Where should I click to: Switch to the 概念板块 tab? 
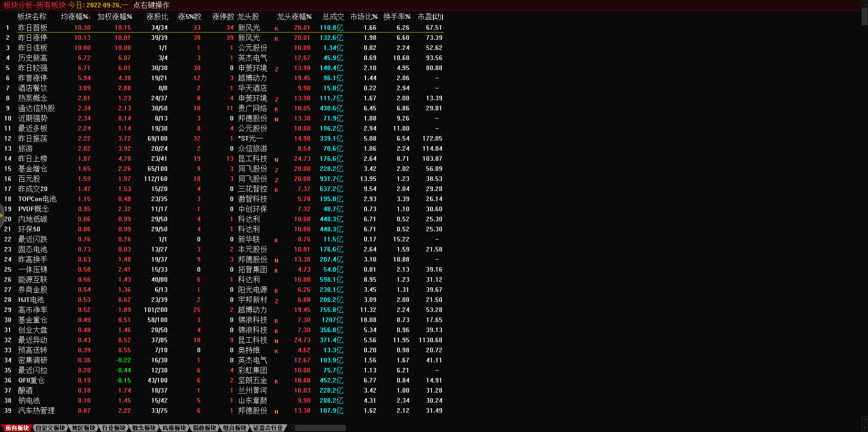pos(144,428)
